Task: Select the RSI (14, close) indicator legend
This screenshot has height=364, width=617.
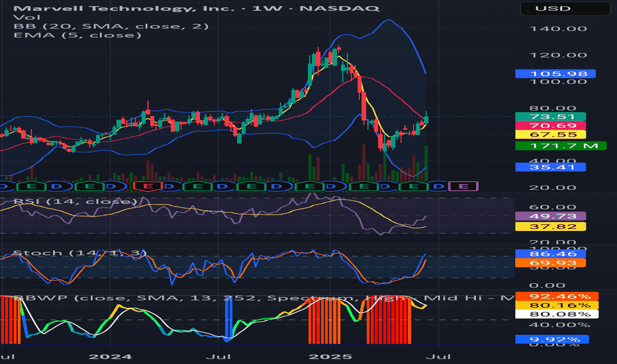Action: (75, 201)
